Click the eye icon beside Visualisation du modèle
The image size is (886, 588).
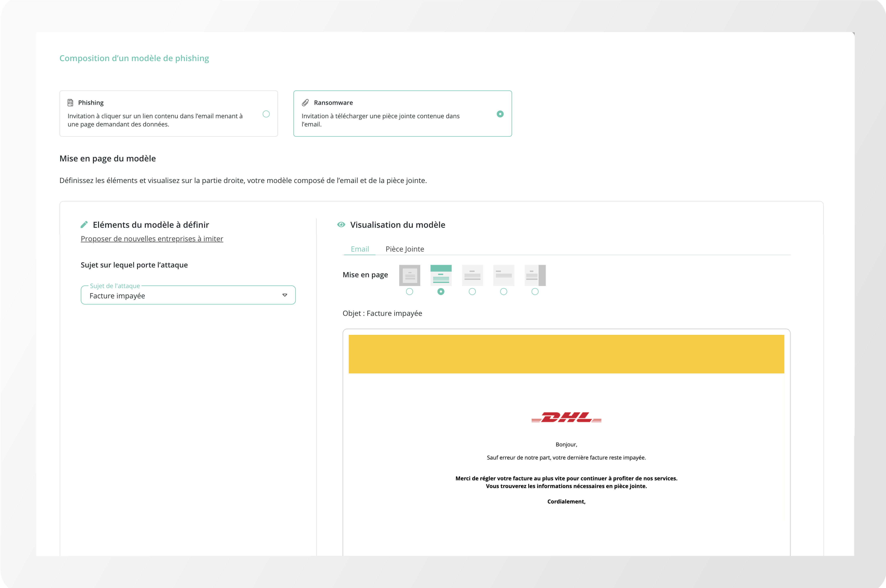coord(341,225)
